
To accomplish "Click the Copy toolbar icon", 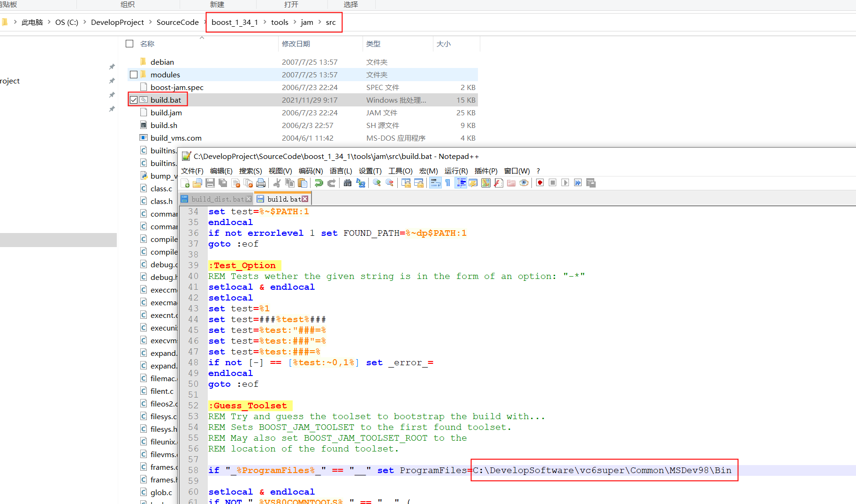I will point(290,183).
